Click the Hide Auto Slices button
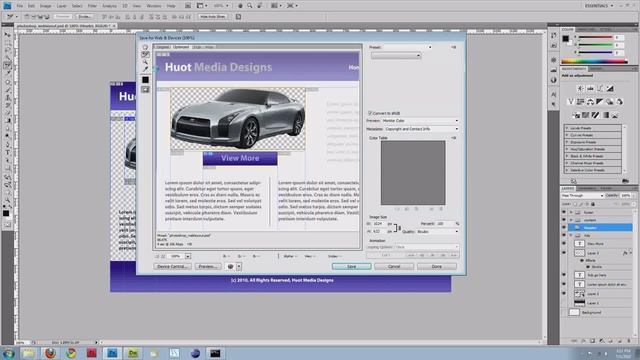The image size is (640, 360). (212, 17)
